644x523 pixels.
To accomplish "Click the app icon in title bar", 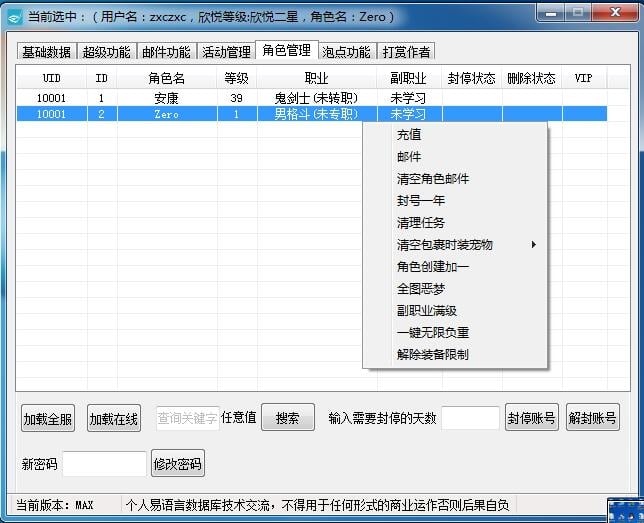I will click(13, 16).
